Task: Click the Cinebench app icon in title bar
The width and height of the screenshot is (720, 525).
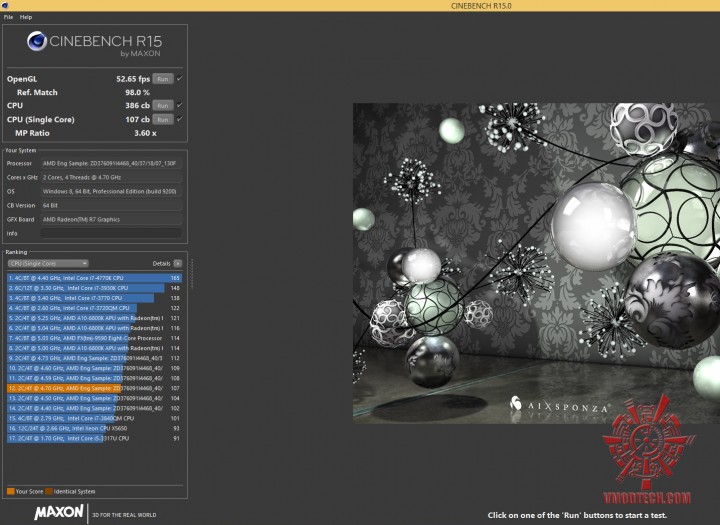Action: tap(5, 6)
